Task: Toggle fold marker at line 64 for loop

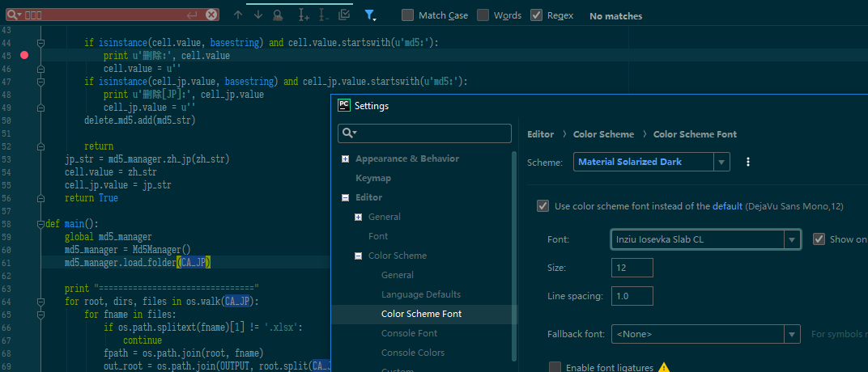Action: (40, 302)
